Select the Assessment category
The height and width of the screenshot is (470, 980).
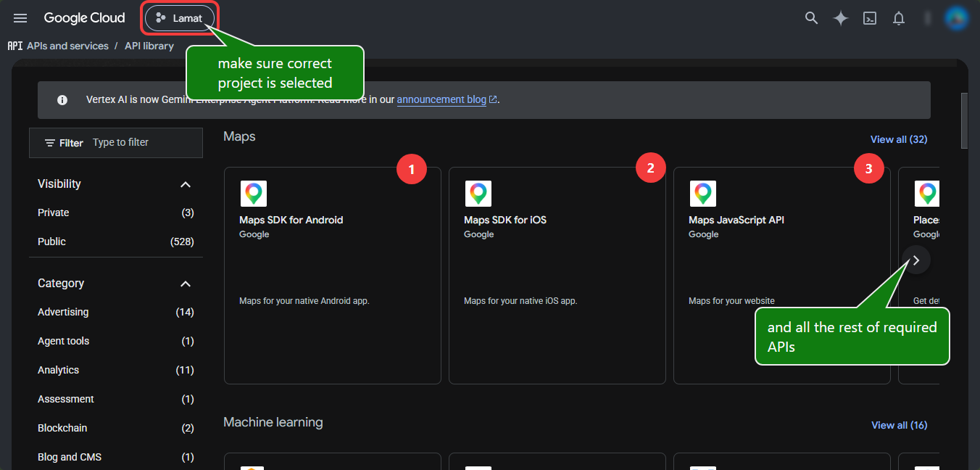(116, 399)
